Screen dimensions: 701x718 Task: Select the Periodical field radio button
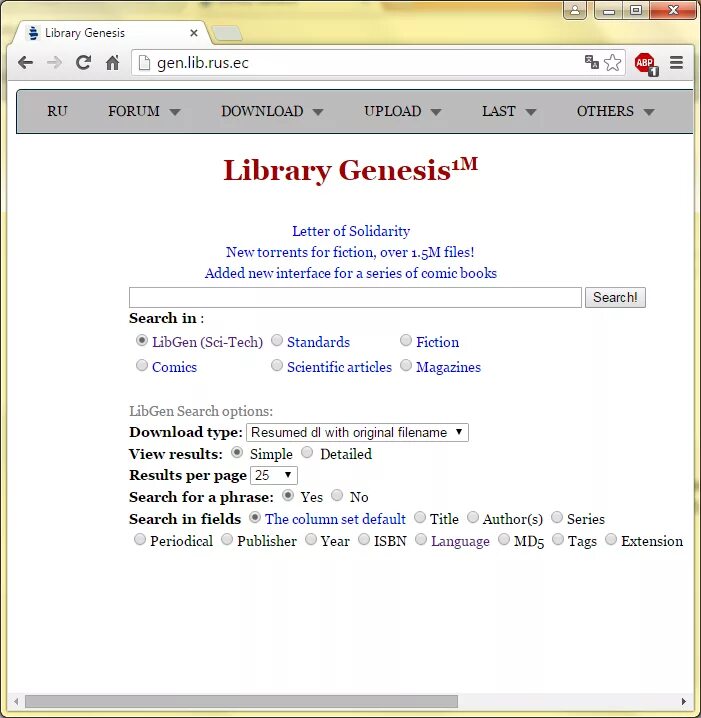140,539
